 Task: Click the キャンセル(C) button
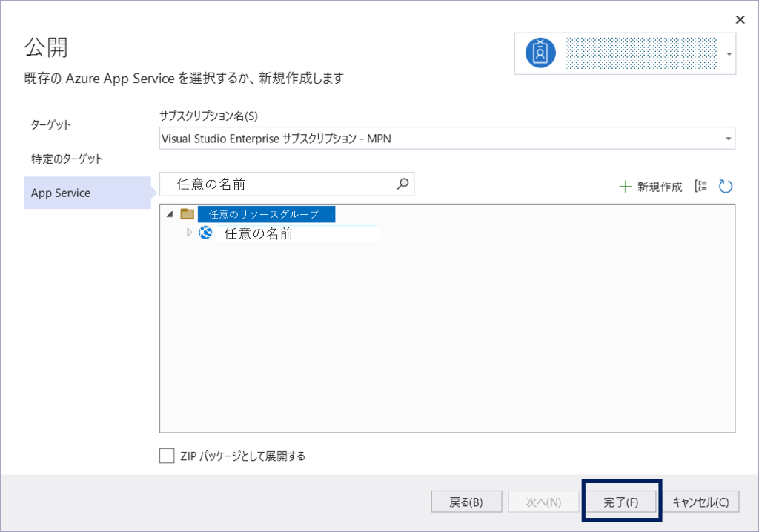coord(701,502)
